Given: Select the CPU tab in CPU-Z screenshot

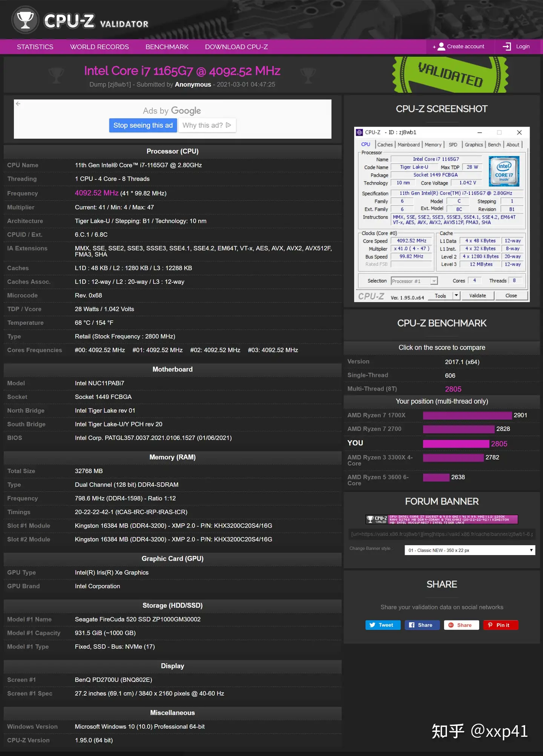Looking at the screenshot, I should coord(366,144).
